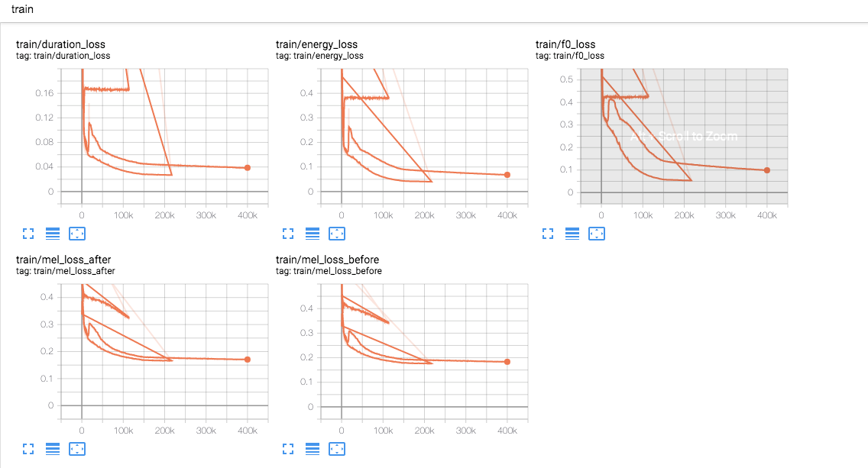The height and width of the screenshot is (468, 868).
Task: Toggle log scale under mel_loss_before chart
Action: tap(313, 449)
